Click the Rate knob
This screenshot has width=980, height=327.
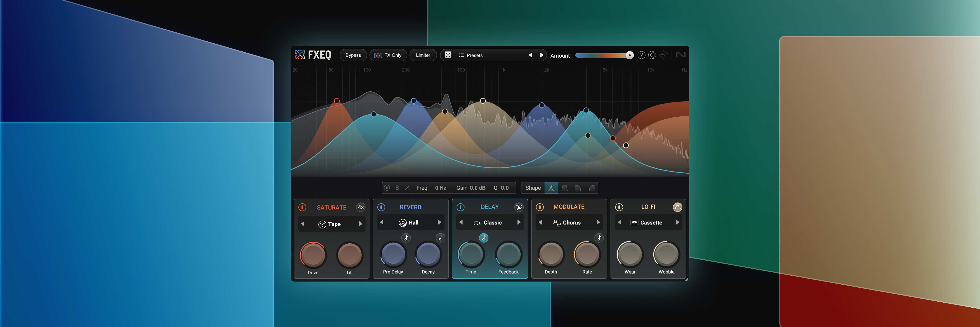point(587,254)
